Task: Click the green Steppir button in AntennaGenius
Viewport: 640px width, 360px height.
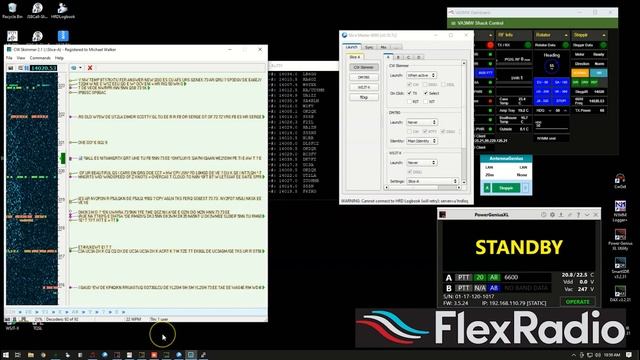Action: coord(506,188)
